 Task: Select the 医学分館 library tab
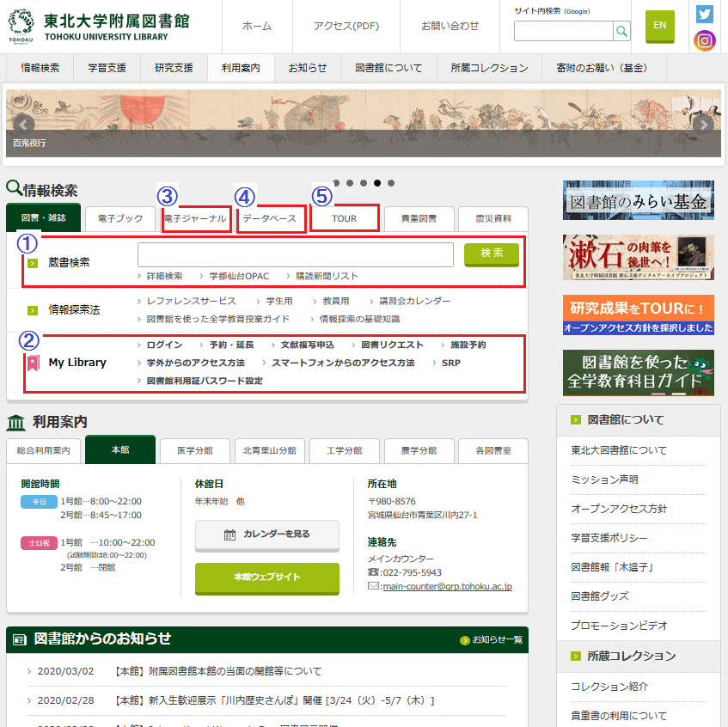193,450
